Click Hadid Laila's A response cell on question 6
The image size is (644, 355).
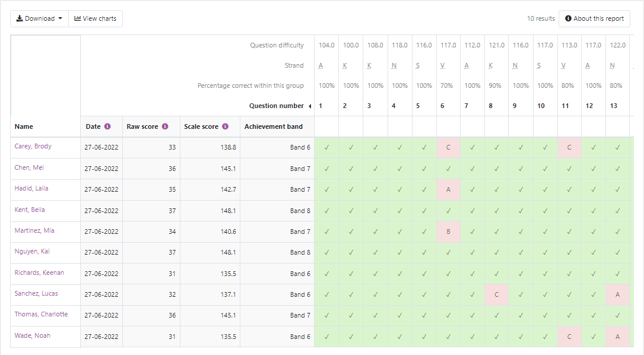point(448,189)
